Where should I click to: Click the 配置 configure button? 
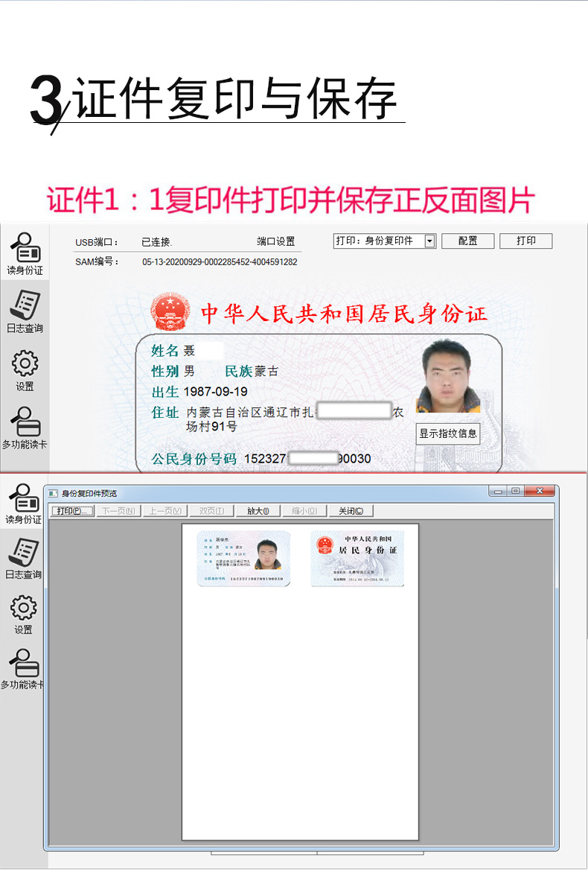[x=468, y=241]
